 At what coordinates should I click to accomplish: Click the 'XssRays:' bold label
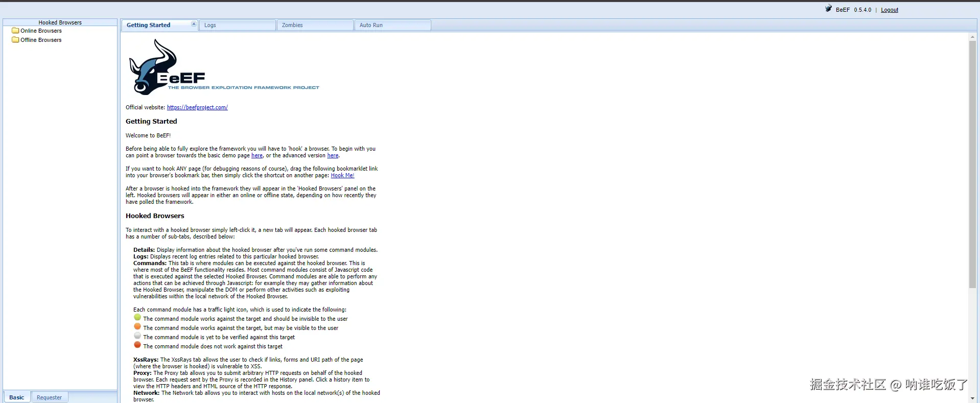tap(146, 360)
